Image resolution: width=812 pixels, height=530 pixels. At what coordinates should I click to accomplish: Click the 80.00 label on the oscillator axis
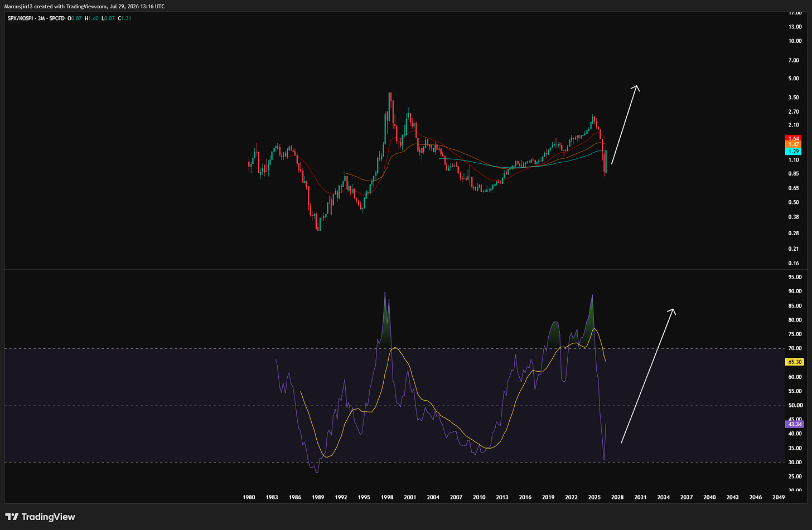pos(795,320)
